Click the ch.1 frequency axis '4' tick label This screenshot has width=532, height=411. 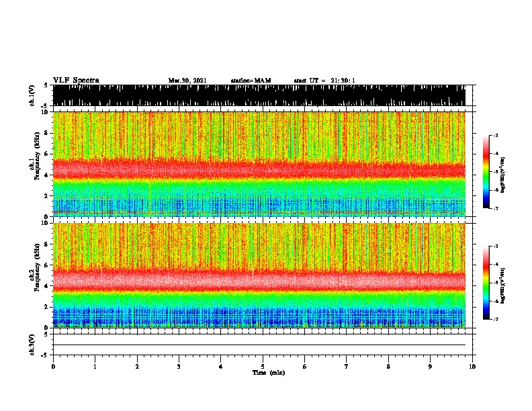click(x=47, y=175)
